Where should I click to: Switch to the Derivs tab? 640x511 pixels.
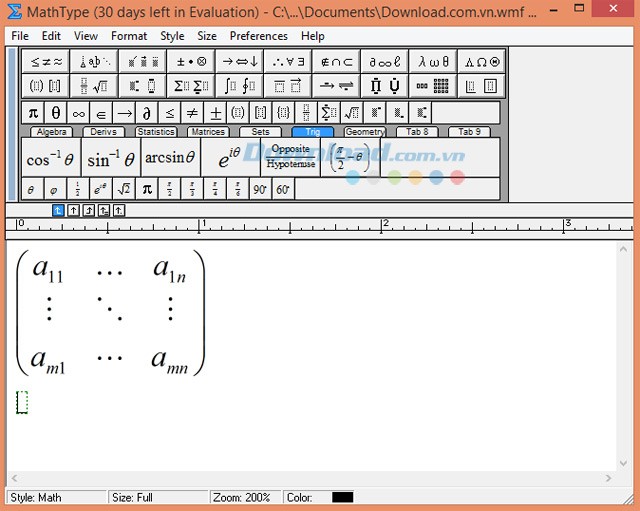(x=103, y=132)
